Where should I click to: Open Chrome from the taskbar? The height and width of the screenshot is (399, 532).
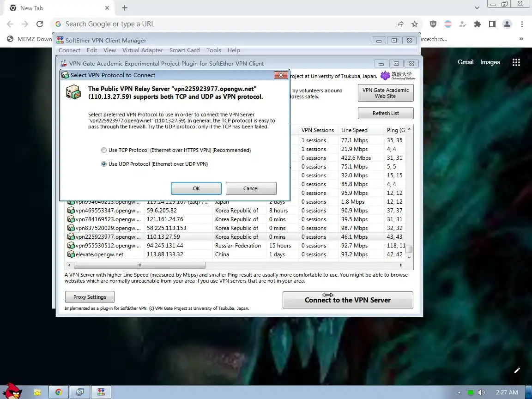coord(59,392)
